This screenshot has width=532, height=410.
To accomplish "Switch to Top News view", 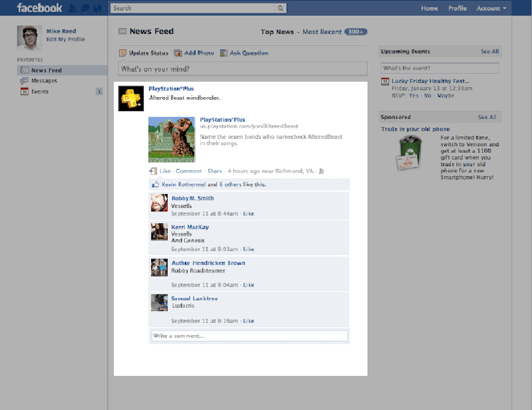I will click(277, 32).
